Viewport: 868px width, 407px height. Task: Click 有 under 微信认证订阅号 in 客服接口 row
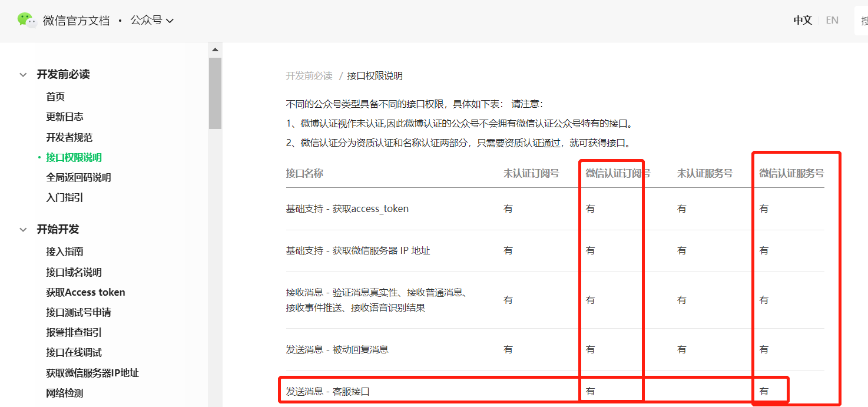pyautogui.click(x=590, y=391)
